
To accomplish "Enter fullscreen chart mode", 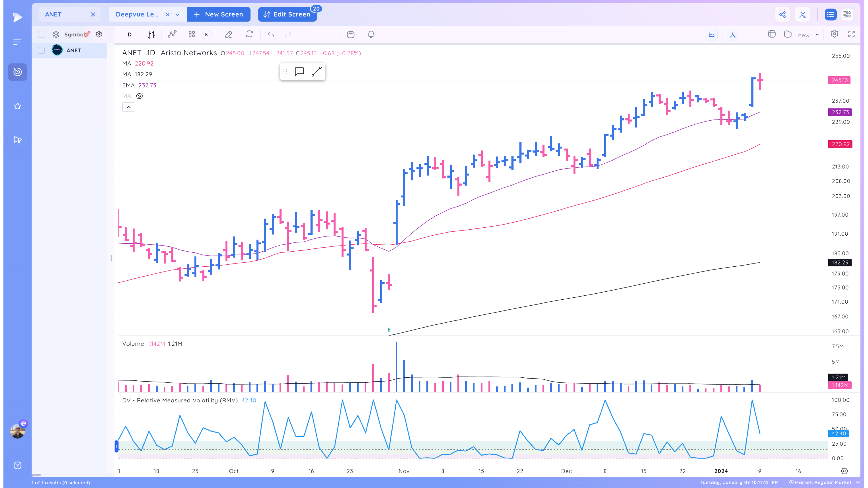I will (x=851, y=34).
